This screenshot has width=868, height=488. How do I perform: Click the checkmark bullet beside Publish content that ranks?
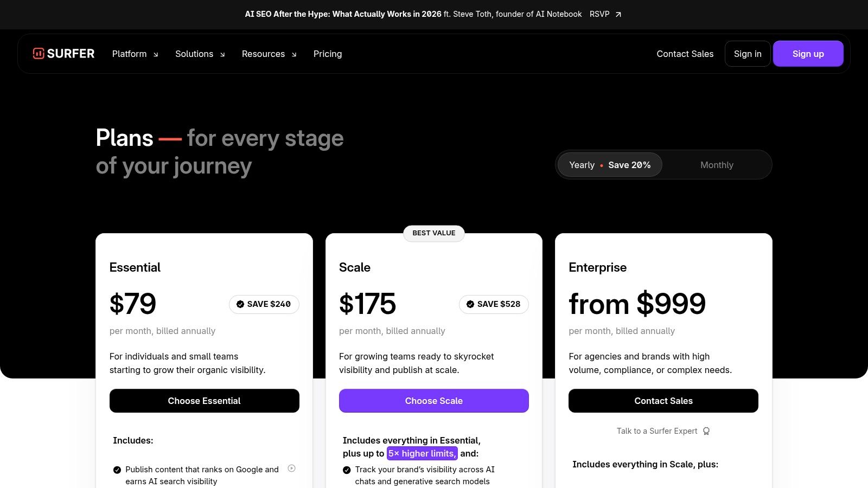[x=117, y=470]
